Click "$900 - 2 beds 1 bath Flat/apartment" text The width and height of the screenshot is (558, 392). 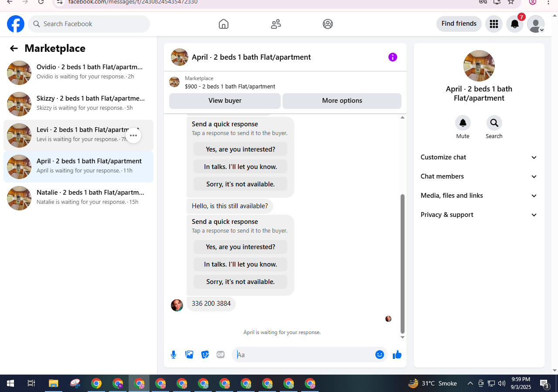click(x=230, y=86)
